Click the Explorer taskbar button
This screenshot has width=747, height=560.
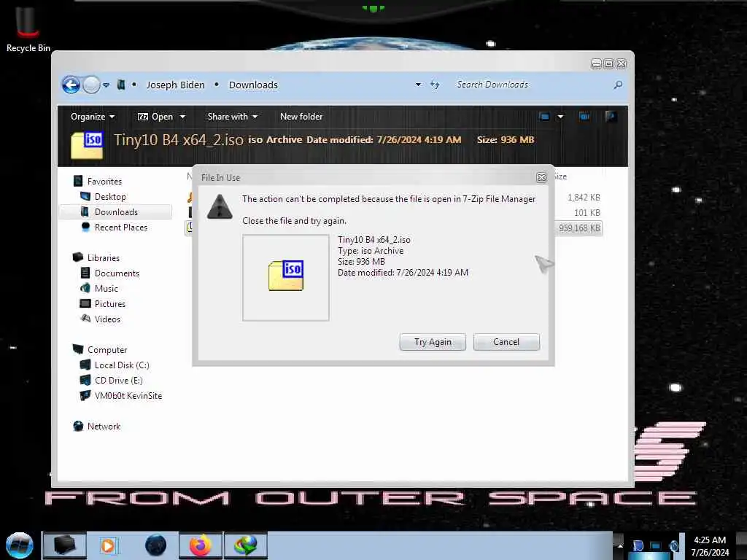(64, 545)
